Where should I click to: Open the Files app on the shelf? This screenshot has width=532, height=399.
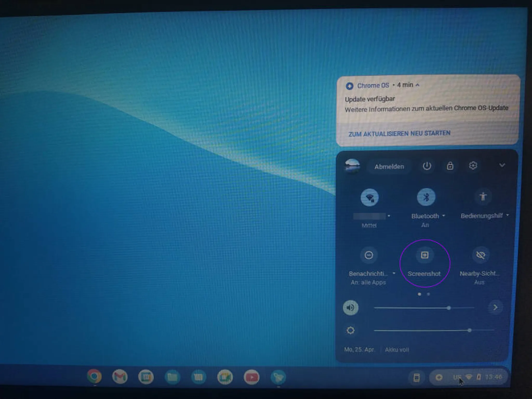[172, 377]
